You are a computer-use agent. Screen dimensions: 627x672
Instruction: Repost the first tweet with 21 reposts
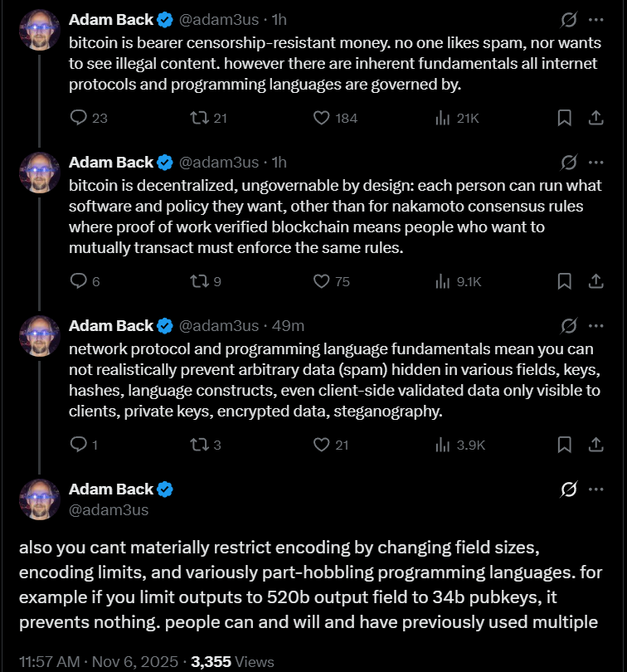pyautogui.click(x=199, y=118)
